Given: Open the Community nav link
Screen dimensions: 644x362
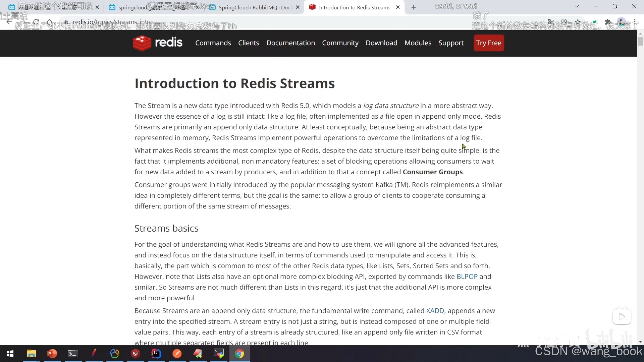Looking at the screenshot, I should point(340,43).
